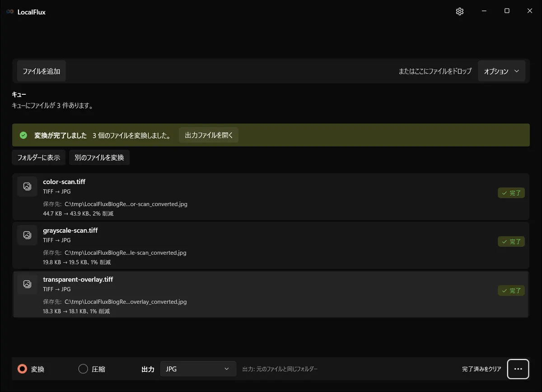
Task: Select the 圧縮 radio button
Action: 83,369
